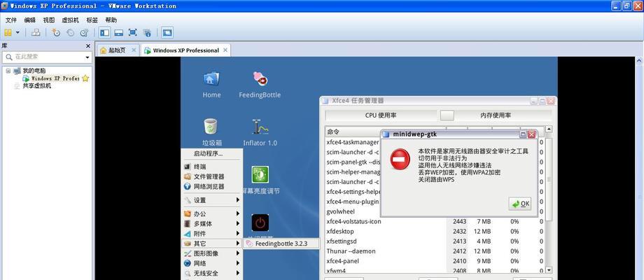Open the 编辑 menu
The width and height of the screenshot is (644, 280).
pyautogui.click(x=30, y=20)
